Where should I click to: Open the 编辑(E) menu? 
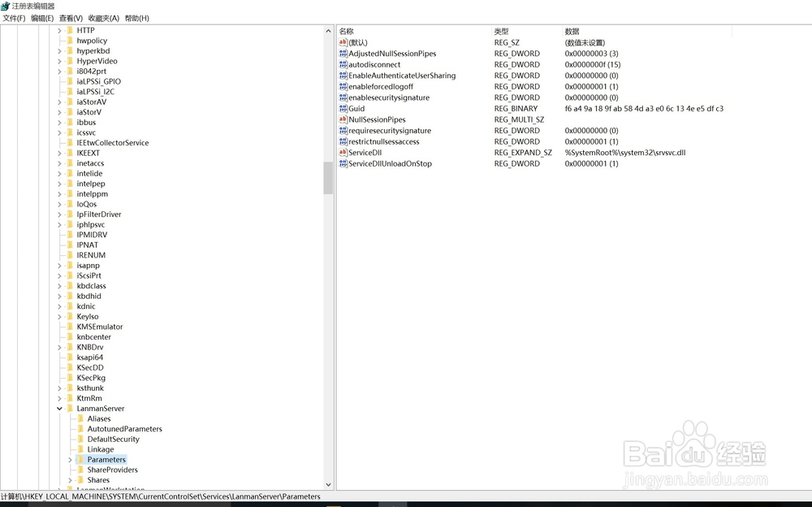(x=42, y=18)
